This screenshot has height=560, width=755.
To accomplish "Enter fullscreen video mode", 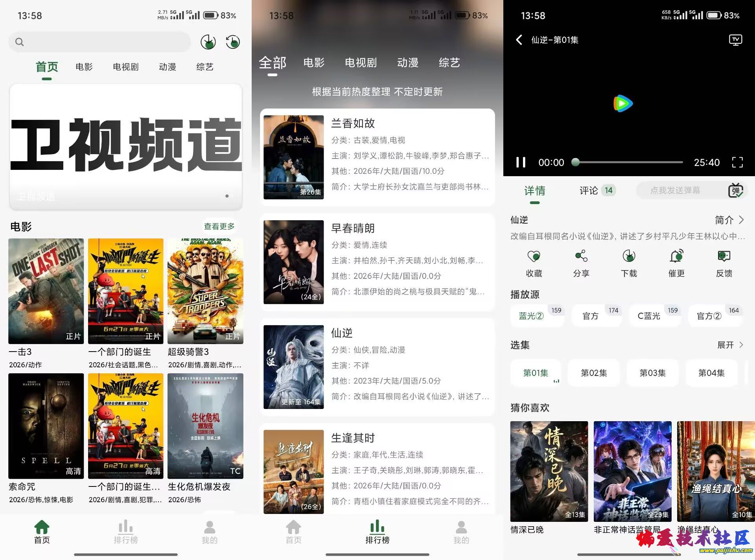I will tap(737, 162).
